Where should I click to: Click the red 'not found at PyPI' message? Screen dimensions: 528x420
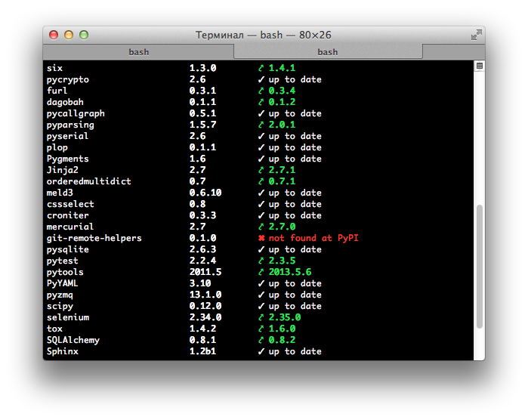click(x=313, y=238)
